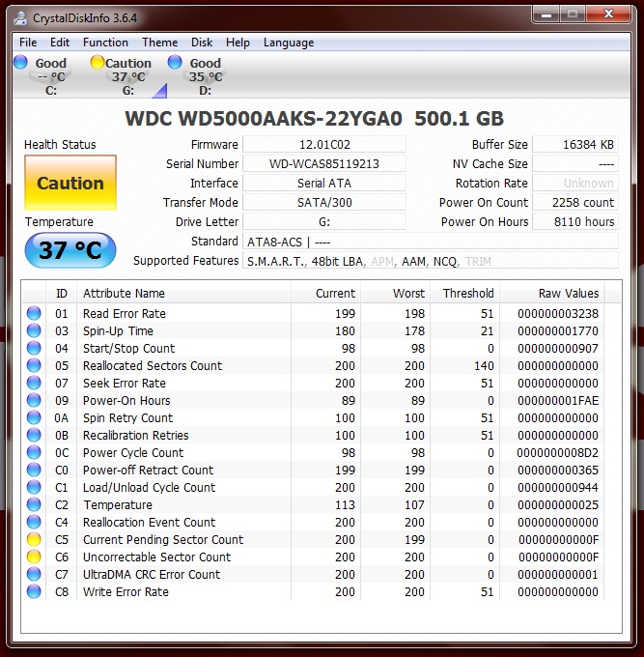Click the yellow orb for Current Pending Sector Count

[x=34, y=539]
